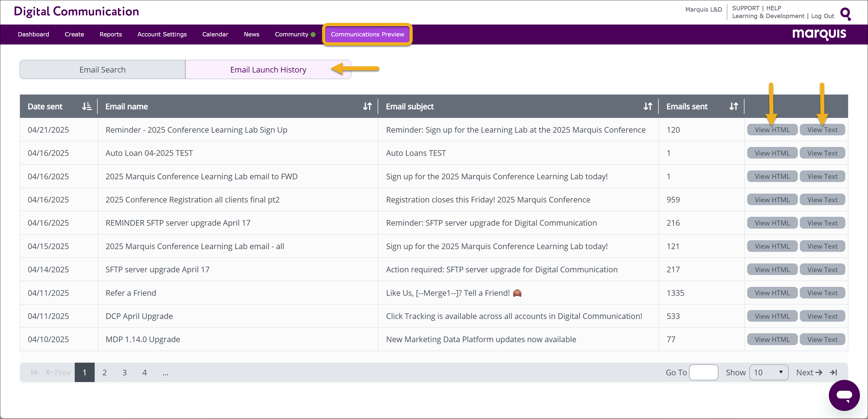View Text for Learning Lab email - all
Image resolution: width=868 pixels, height=419 pixels.
[x=822, y=246]
